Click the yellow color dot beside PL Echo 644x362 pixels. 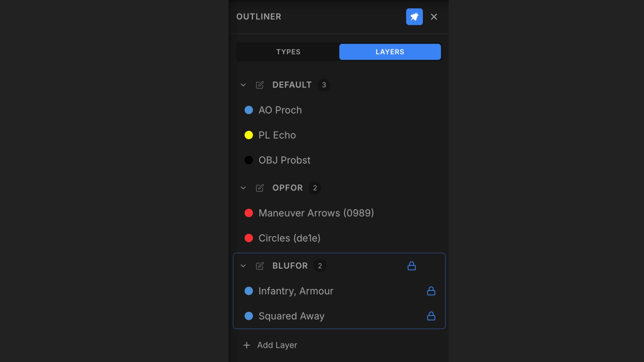249,135
